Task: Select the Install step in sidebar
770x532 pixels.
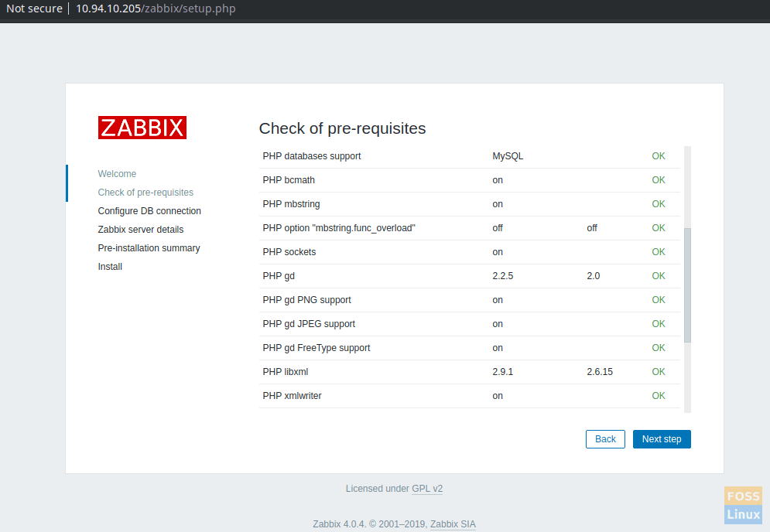Action: pos(110,267)
